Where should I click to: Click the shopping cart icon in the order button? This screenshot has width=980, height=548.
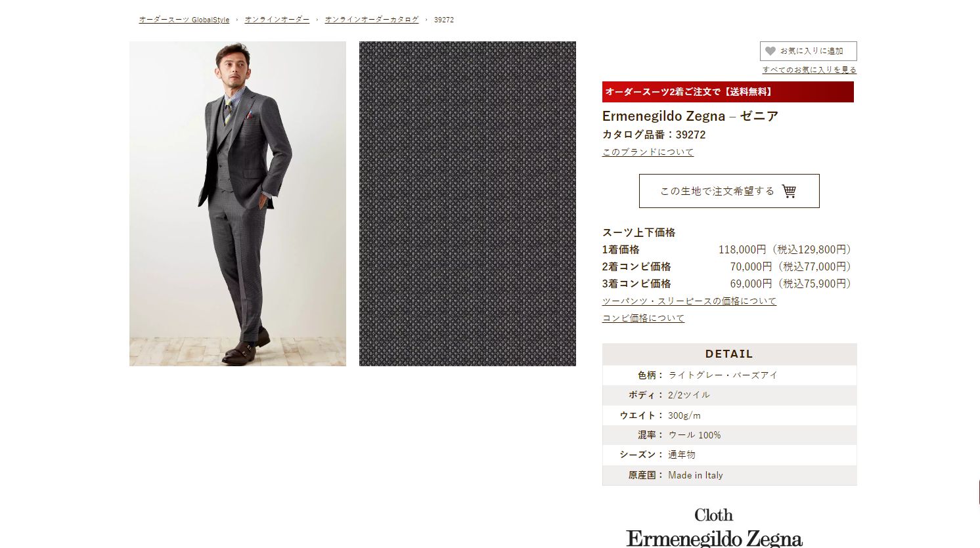point(789,191)
